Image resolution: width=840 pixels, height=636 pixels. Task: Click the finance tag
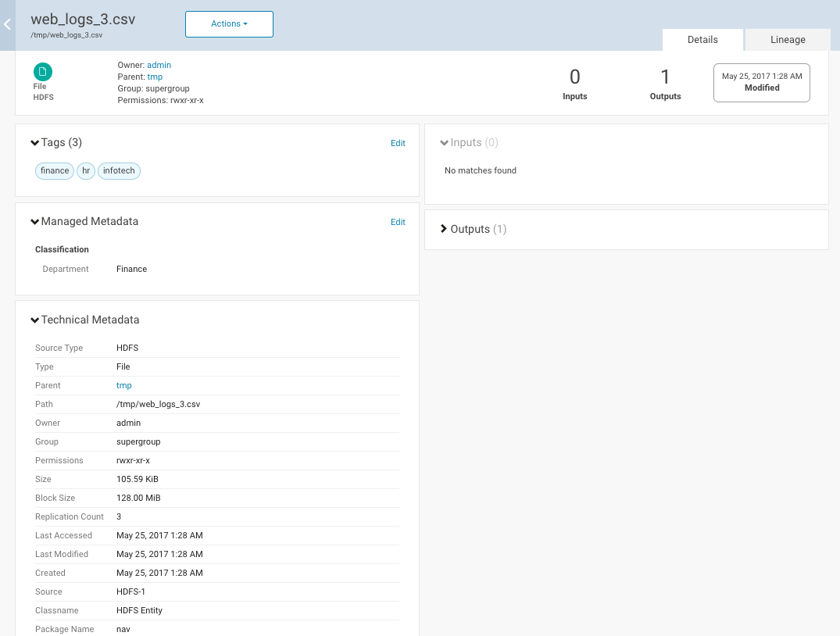pyautogui.click(x=55, y=170)
